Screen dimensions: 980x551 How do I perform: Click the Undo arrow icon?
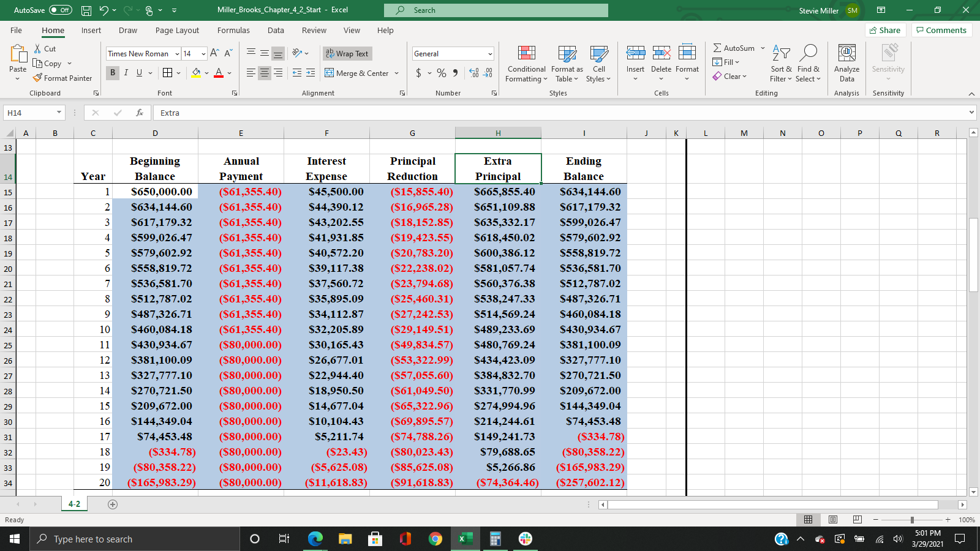tap(104, 10)
